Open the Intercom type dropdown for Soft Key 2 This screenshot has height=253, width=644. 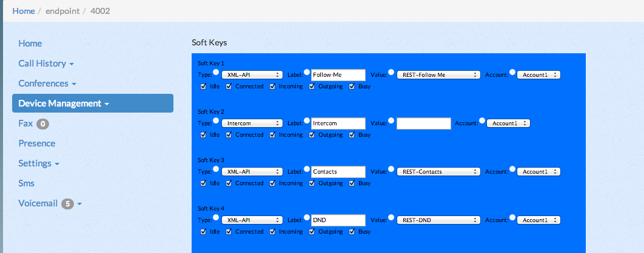tap(252, 123)
